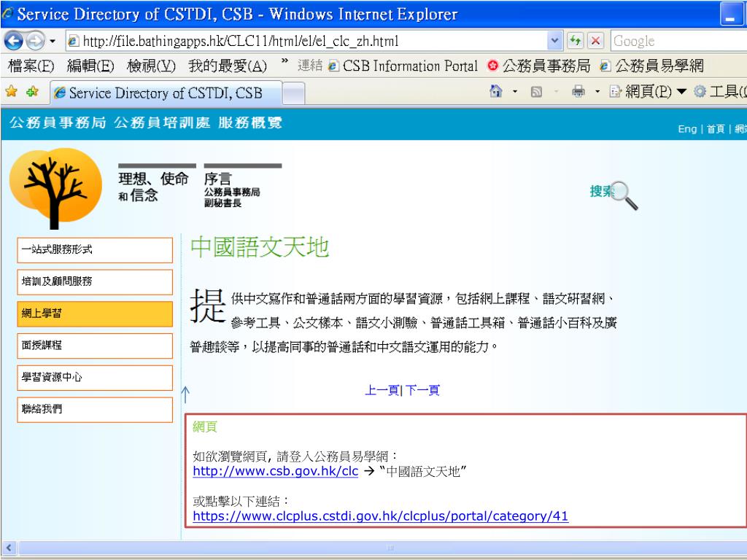
Task: Expand the Print options dropdown arrow
Action: coord(597,91)
